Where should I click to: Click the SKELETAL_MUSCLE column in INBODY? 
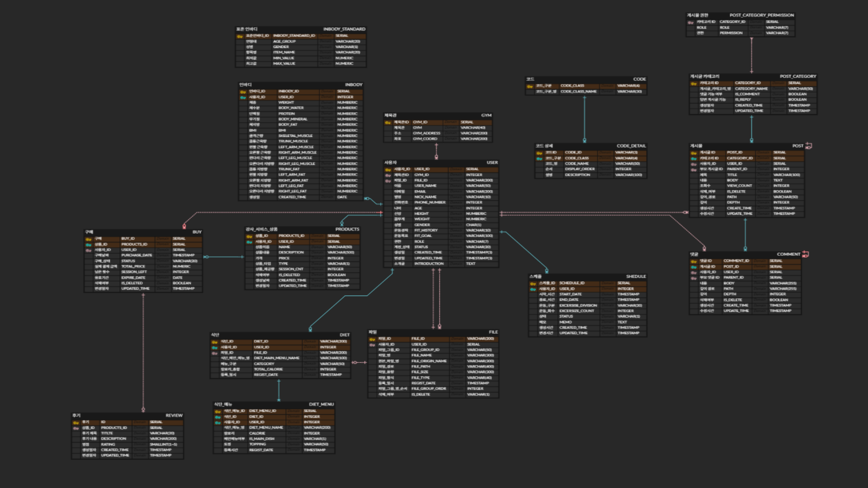295,136
